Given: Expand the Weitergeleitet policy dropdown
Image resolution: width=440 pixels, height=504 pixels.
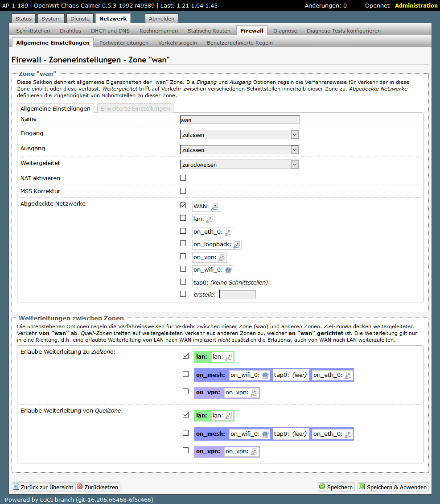Looking at the screenshot, I should 239,165.
